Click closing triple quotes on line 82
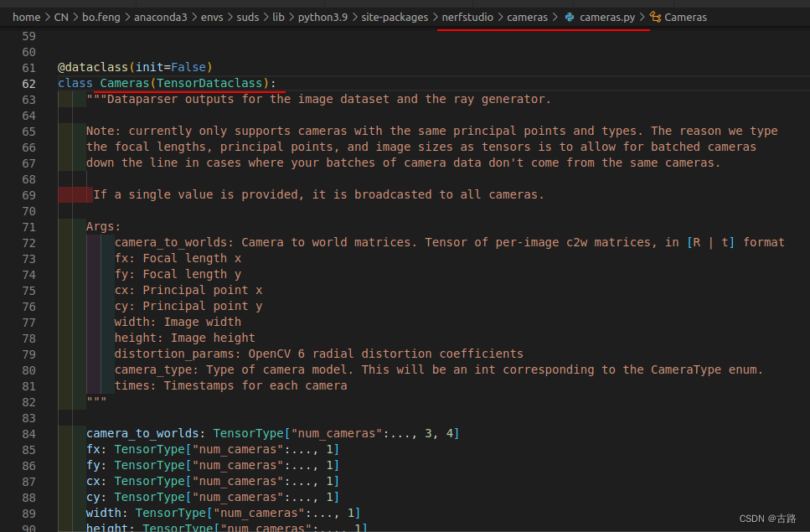This screenshot has width=810, height=532. click(x=96, y=400)
